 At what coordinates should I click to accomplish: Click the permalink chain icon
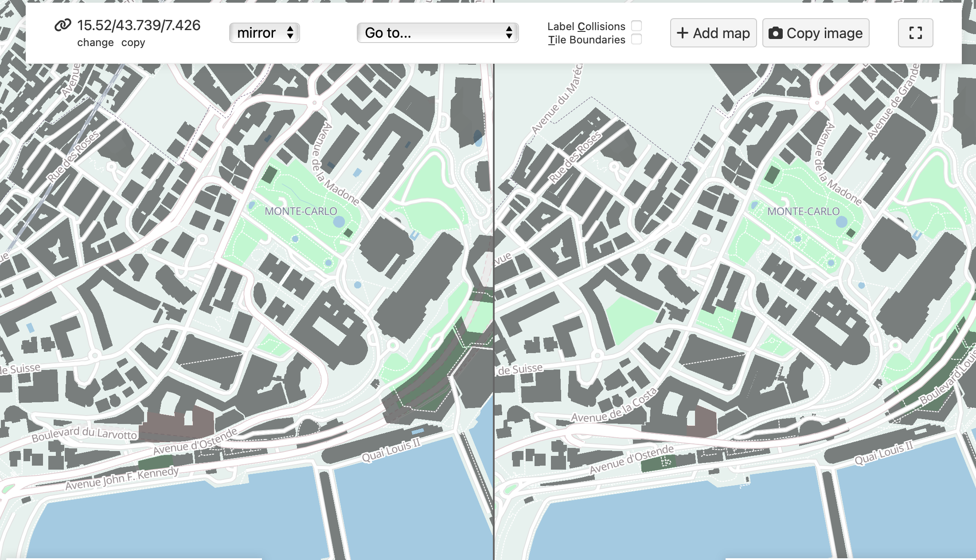[x=62, y=25]
